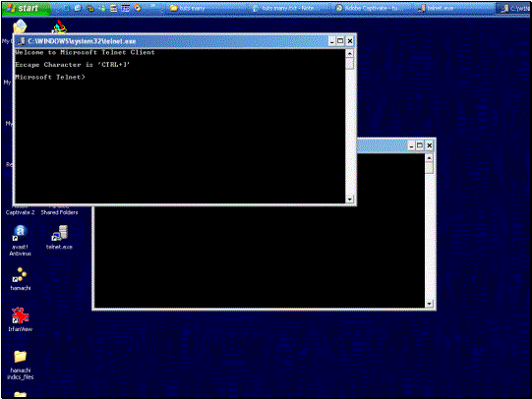Select the 'Shared Folders' desktop icon label
This screenshot has height=399, width=532.
click(59, 212)
